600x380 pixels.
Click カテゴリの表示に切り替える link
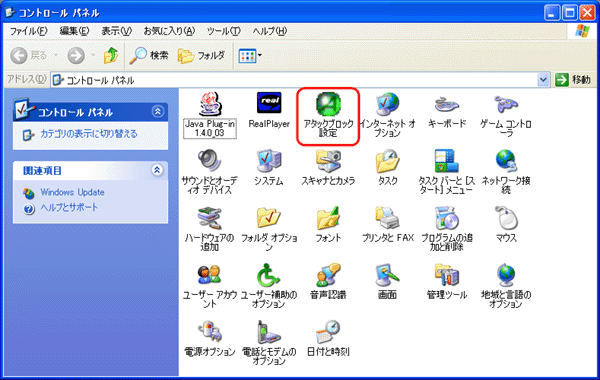[x=88, y=134]
